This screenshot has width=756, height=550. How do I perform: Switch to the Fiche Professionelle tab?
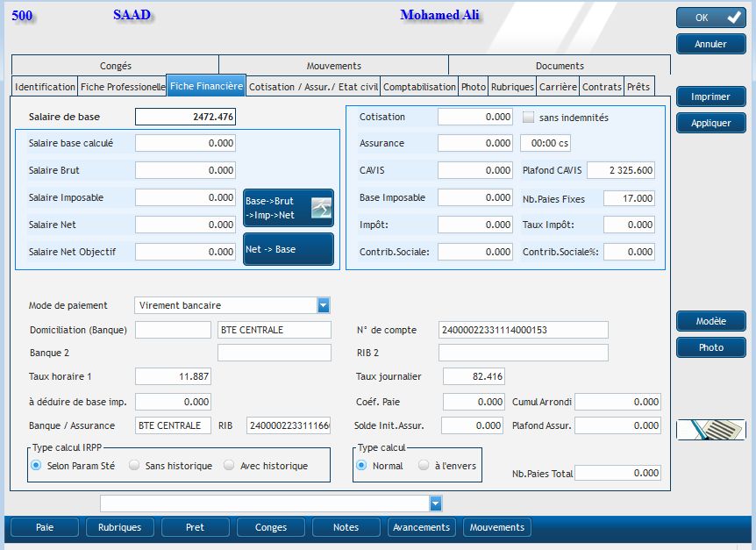[122, 87]
